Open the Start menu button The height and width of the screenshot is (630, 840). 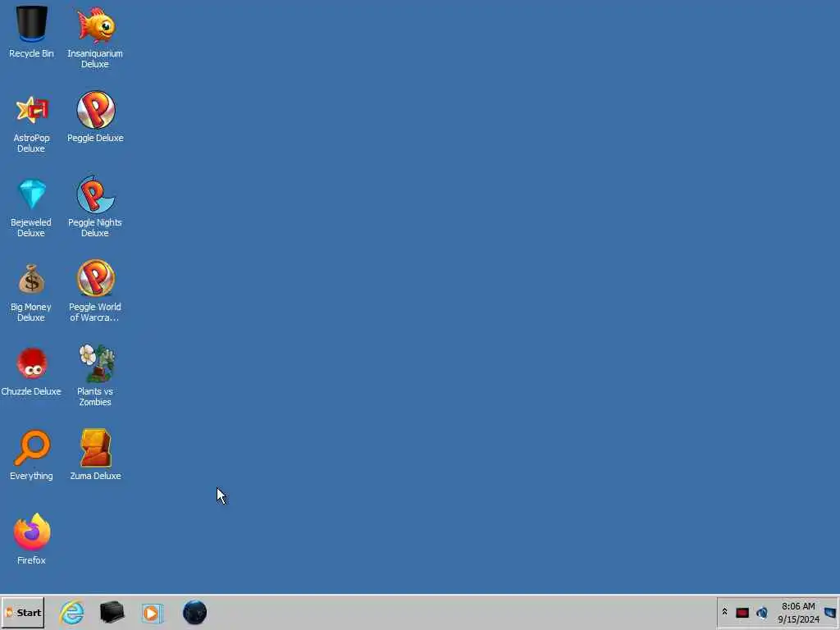pyautogui.click(x=22, y=612)
